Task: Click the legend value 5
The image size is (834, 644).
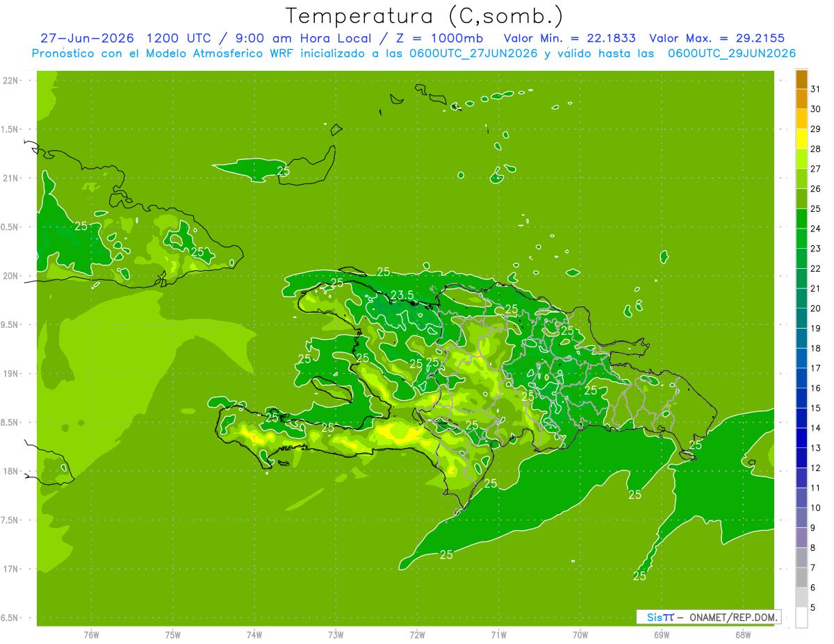Action: pos(813,608)
